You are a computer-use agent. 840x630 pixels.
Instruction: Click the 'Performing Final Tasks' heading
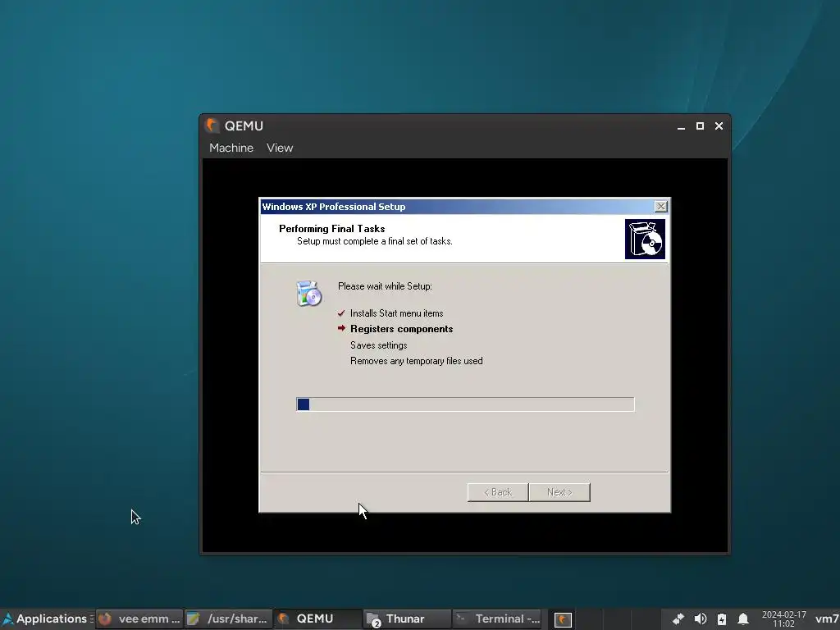(331, 229)
